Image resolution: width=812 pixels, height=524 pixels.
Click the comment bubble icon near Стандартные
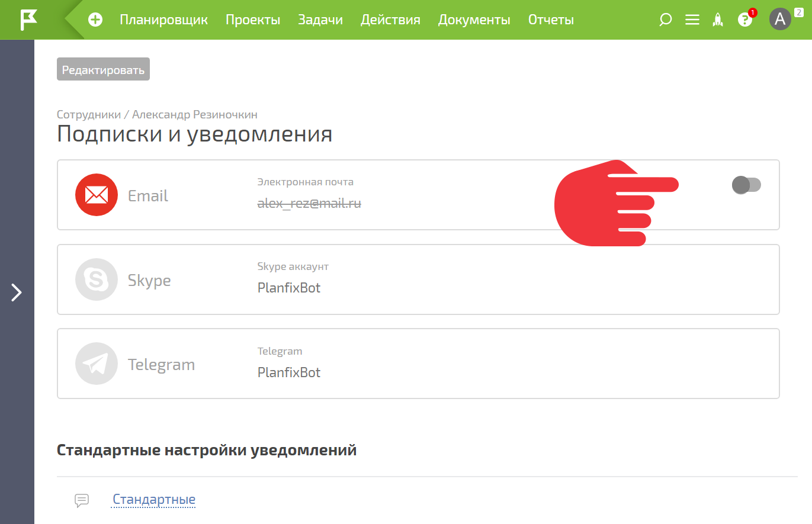82,500
